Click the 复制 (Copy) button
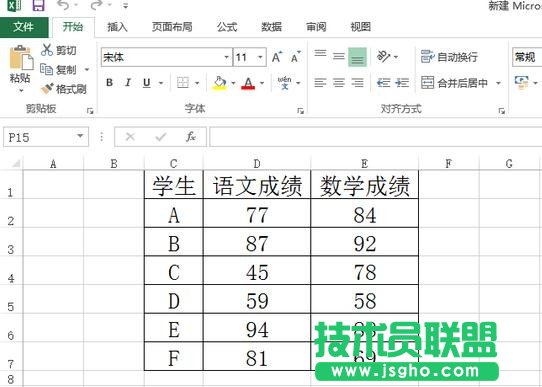The width and height of the screenshot is (542, 387). coord(58,70)
